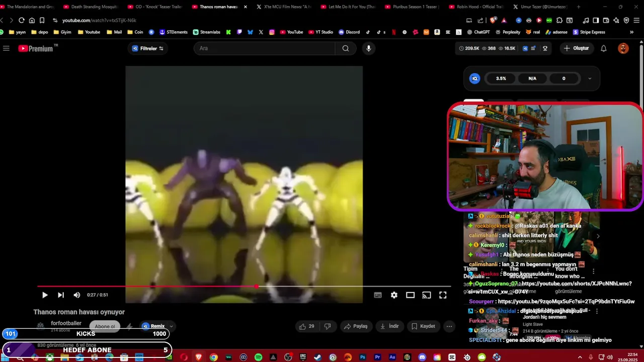Open Spotify from the taskbar
The width and height of the screenshot is (644, 362).
[x=258, y=357]
